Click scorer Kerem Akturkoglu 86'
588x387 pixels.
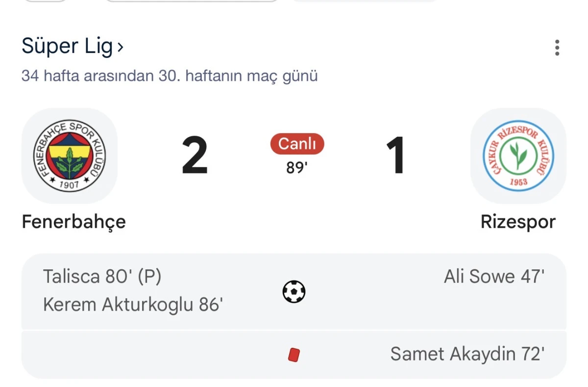click(133, 304)
